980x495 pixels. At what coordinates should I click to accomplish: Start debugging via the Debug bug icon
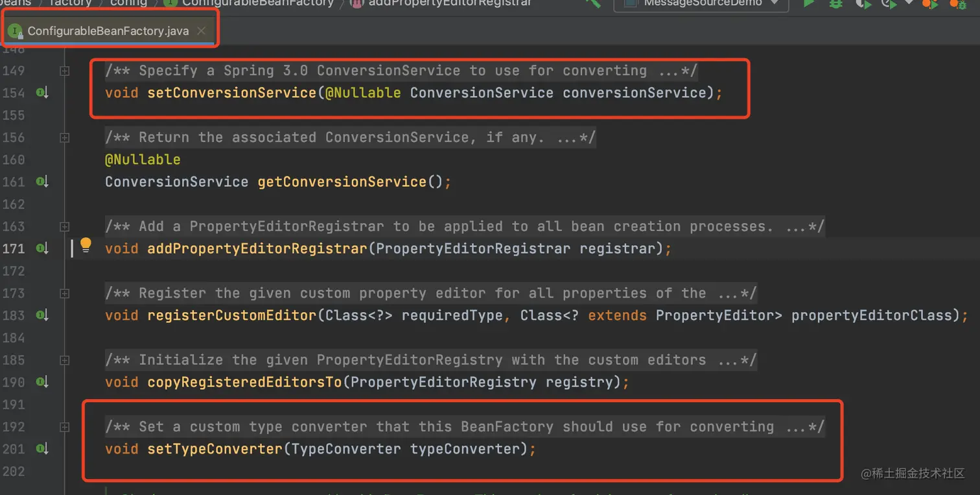[x=835, y=5]
